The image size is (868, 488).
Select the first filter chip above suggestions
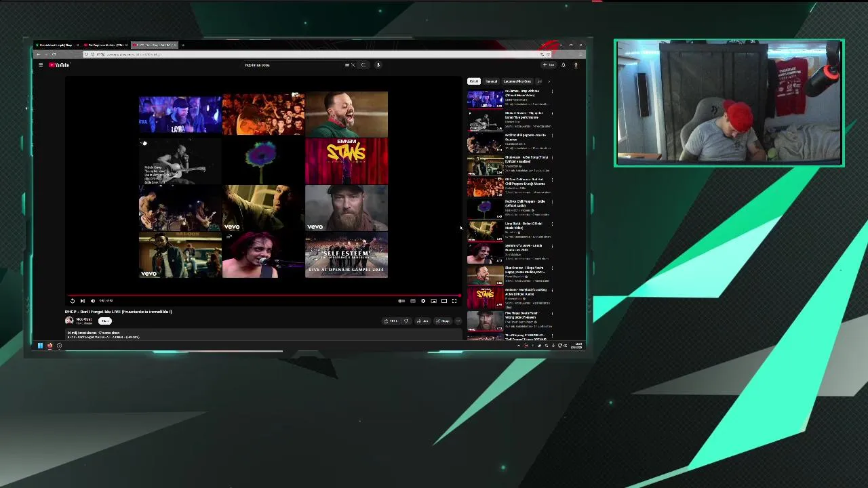coord(473,81)
